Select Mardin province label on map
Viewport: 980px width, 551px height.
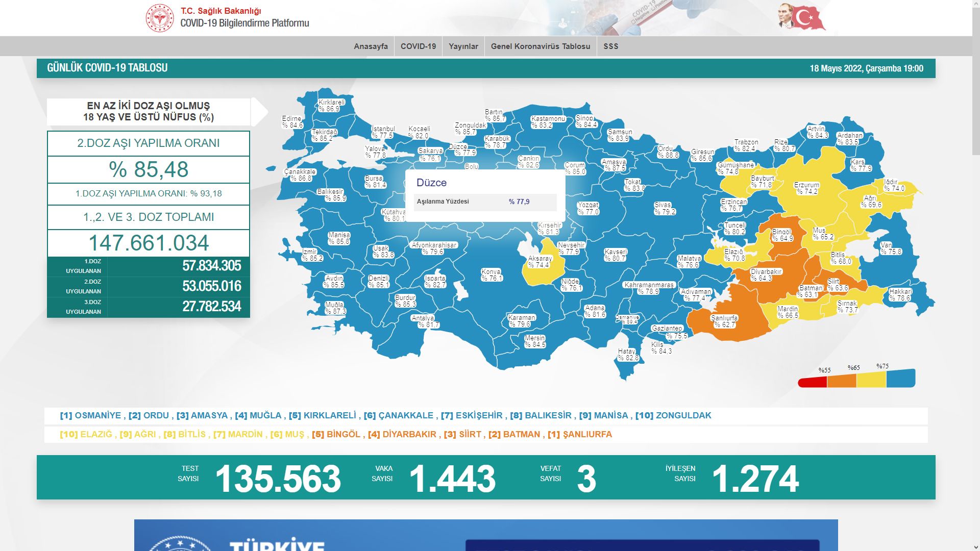click(788, 312)
